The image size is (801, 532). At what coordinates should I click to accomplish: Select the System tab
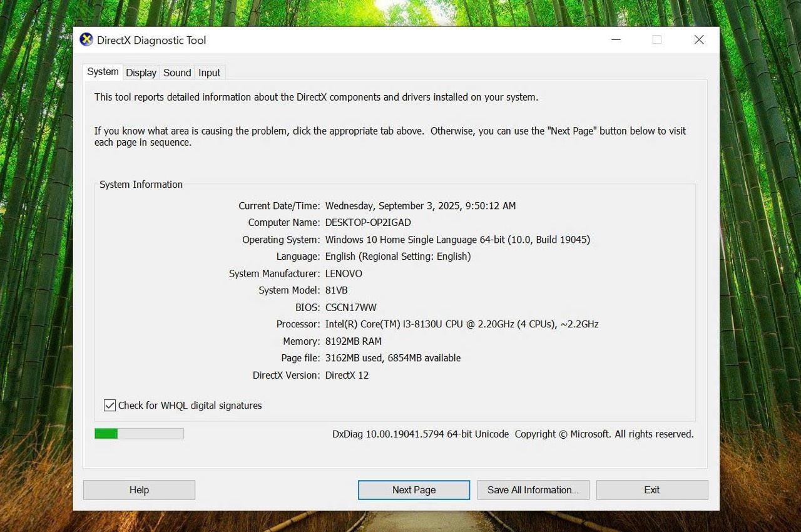(103, 72)
